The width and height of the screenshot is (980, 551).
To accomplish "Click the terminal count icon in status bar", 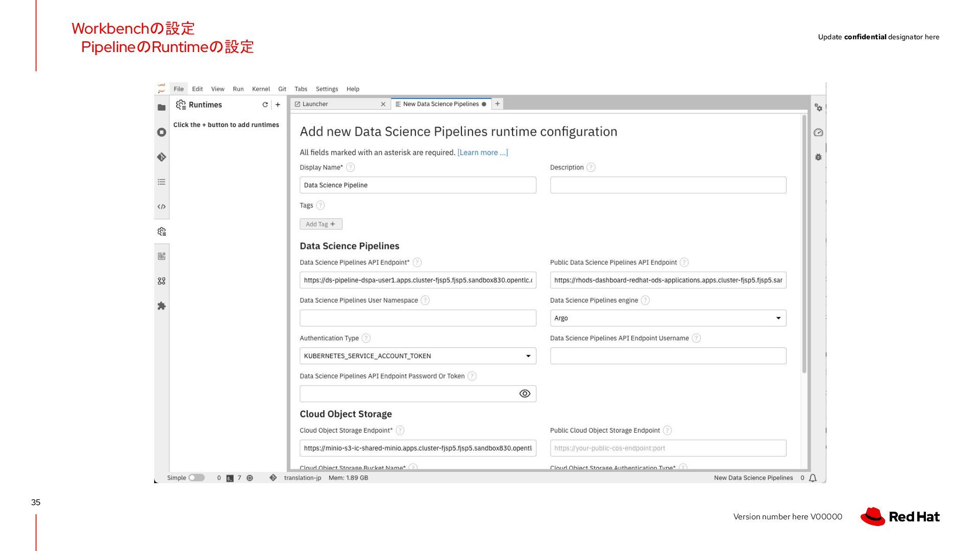I will tap(230, 478).
